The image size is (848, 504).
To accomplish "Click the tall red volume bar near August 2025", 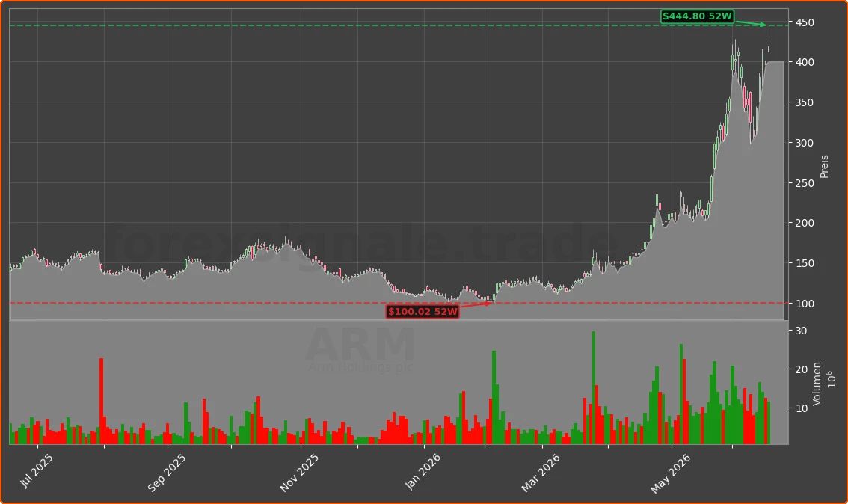I will 101,402.
